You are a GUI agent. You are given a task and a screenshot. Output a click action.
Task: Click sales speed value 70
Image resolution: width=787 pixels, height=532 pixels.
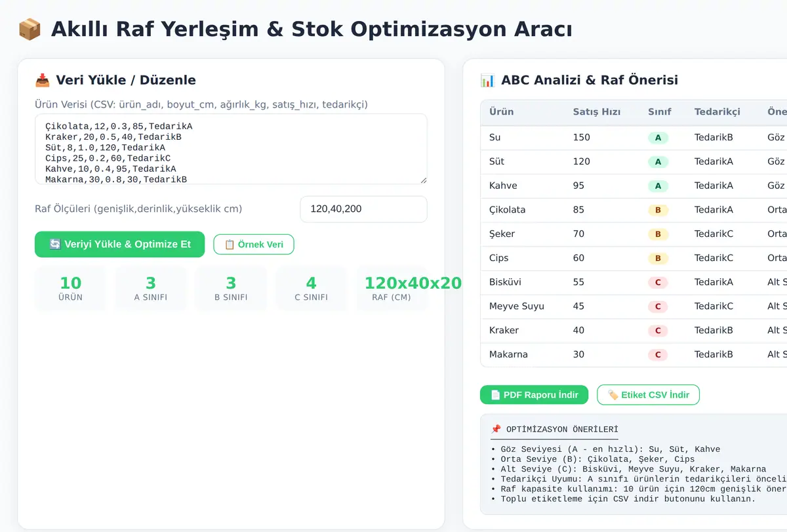[578, 234]
